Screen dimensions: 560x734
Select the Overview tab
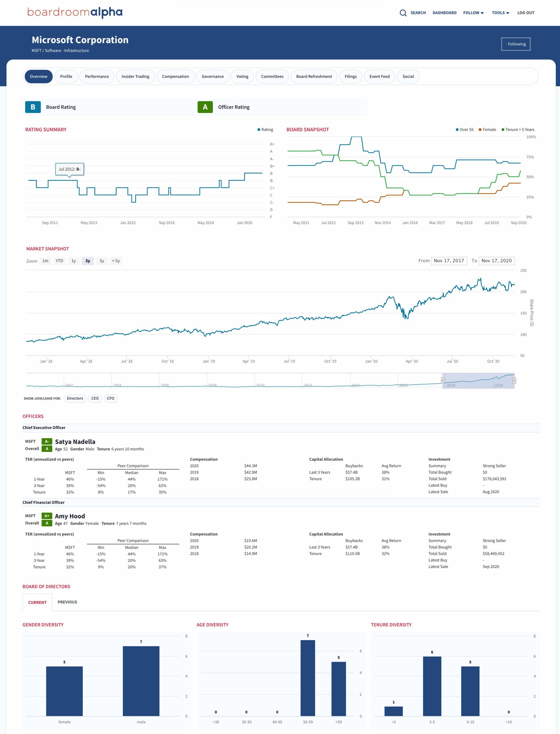pos(39,76)
